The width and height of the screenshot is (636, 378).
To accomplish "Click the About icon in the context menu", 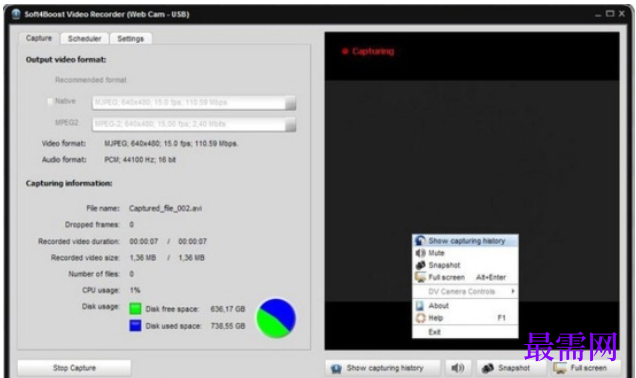I will [420, 306].
